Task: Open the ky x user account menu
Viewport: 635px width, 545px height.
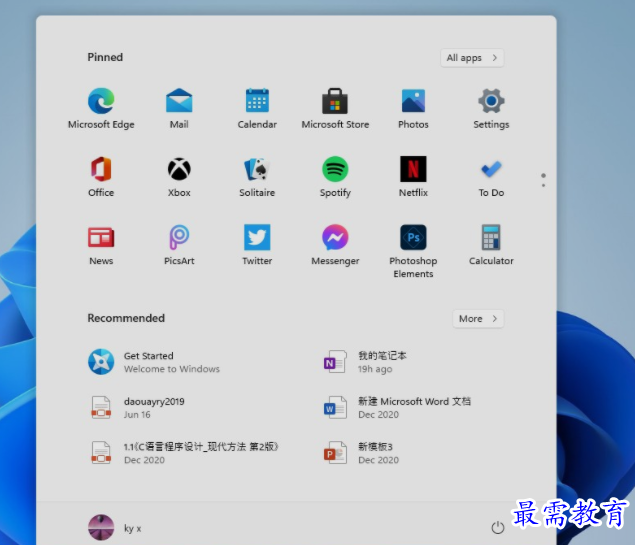Action: pos(115,527)
